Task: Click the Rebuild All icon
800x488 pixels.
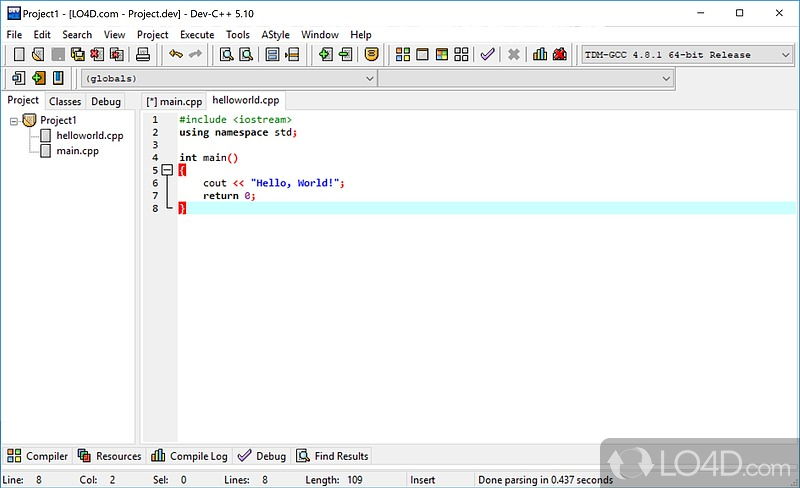Action: (459, 55)
